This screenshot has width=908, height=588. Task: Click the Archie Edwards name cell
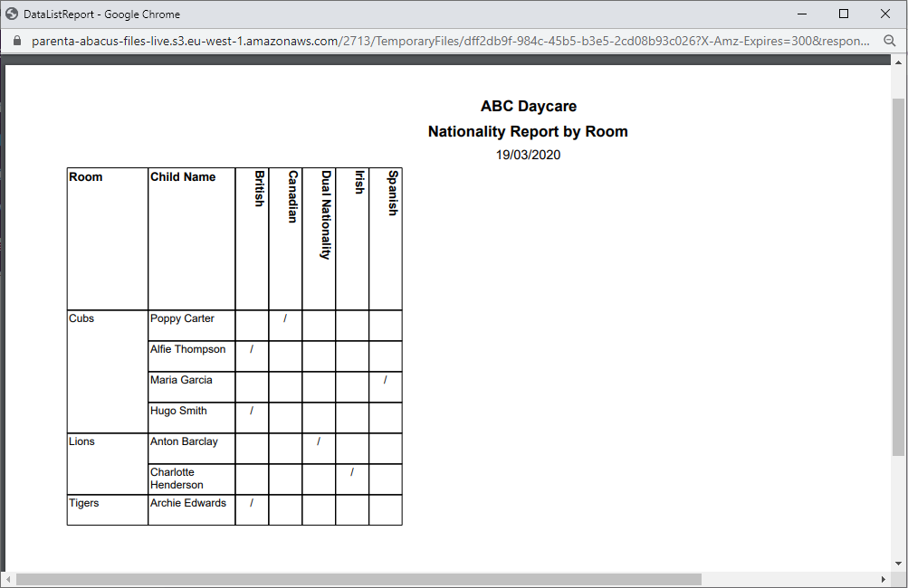click(x=192, y=510)
